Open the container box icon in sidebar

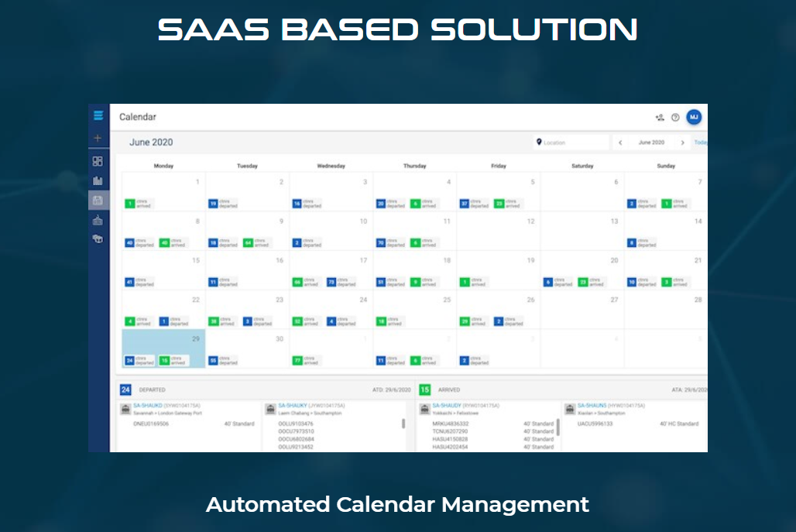pos(98,239)
